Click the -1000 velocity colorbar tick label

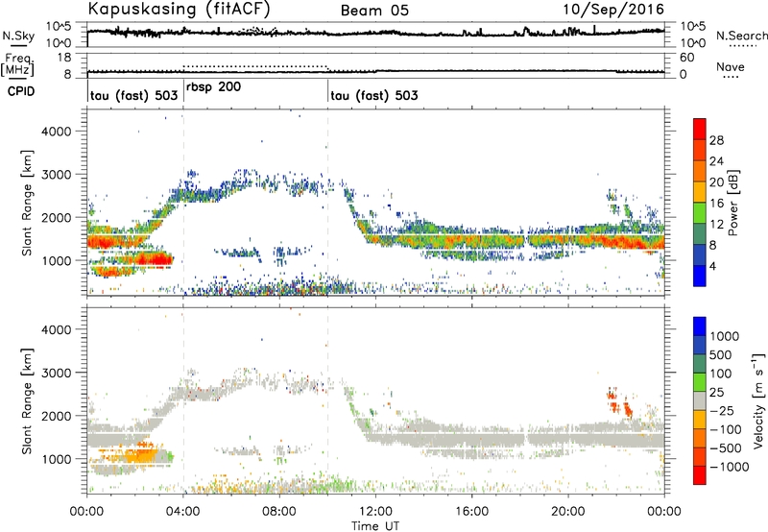(x=730, y=467)
